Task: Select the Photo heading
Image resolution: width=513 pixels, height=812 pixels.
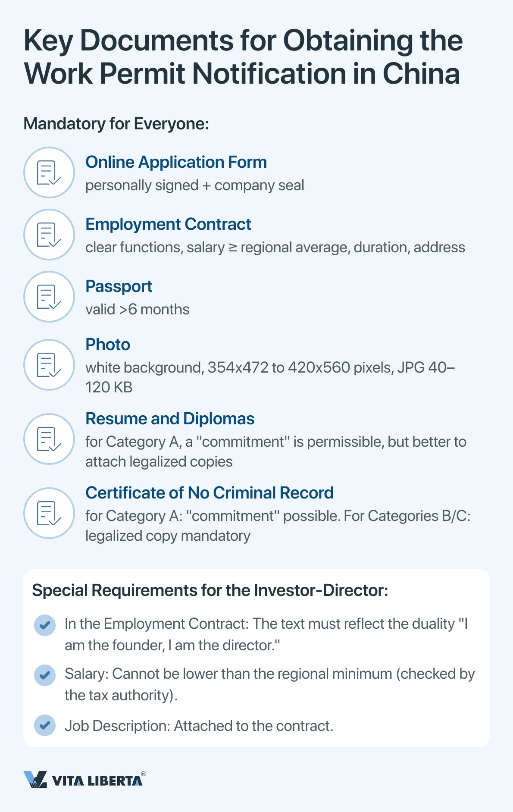Action: point(108,345)
